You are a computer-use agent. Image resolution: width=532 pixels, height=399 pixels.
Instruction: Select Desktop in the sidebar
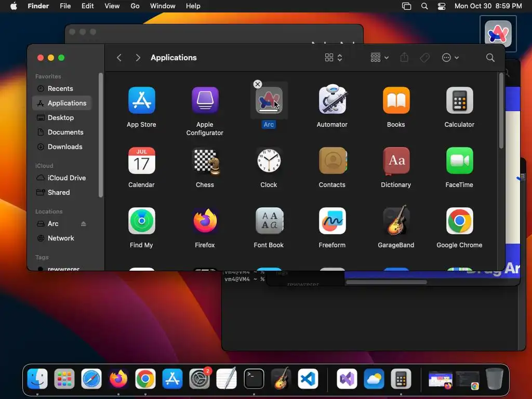(x=62, y=118)
